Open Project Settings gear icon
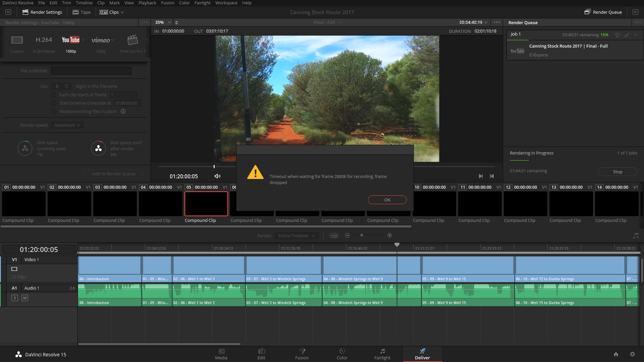The width and height of the screenshot is (644, 362). (632, 354)
